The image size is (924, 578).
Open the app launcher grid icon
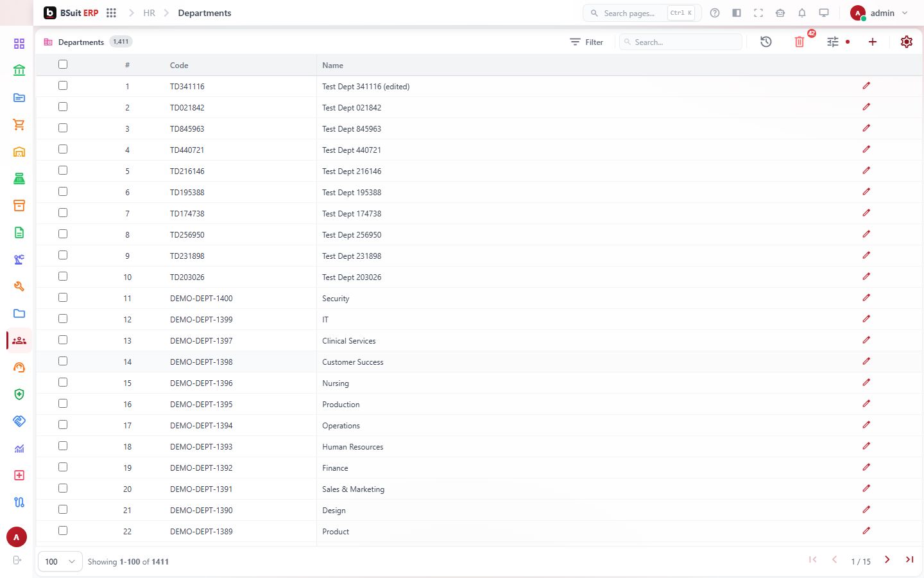click(x=111, y=13)
